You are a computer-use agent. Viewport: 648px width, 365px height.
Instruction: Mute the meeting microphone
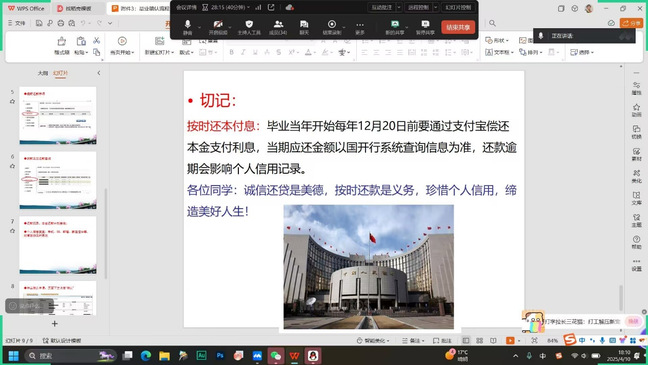point(188,27)
